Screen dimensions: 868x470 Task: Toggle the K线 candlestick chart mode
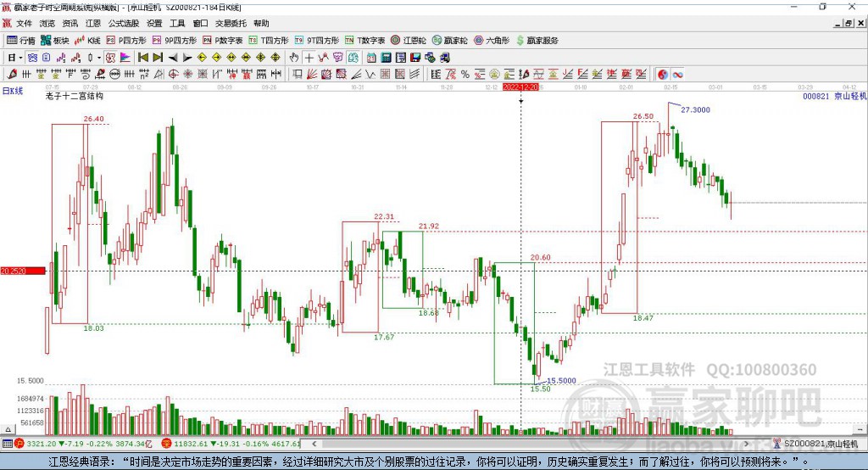[x=88, y=40]
